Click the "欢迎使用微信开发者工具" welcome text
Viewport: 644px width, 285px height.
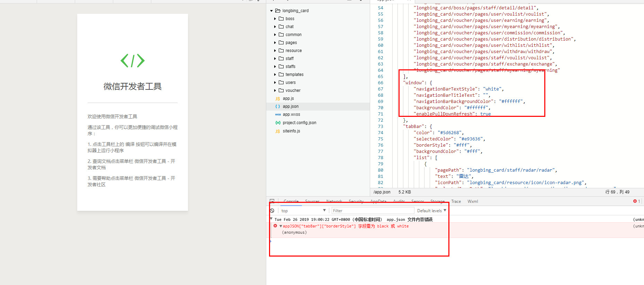pos(113,116)
